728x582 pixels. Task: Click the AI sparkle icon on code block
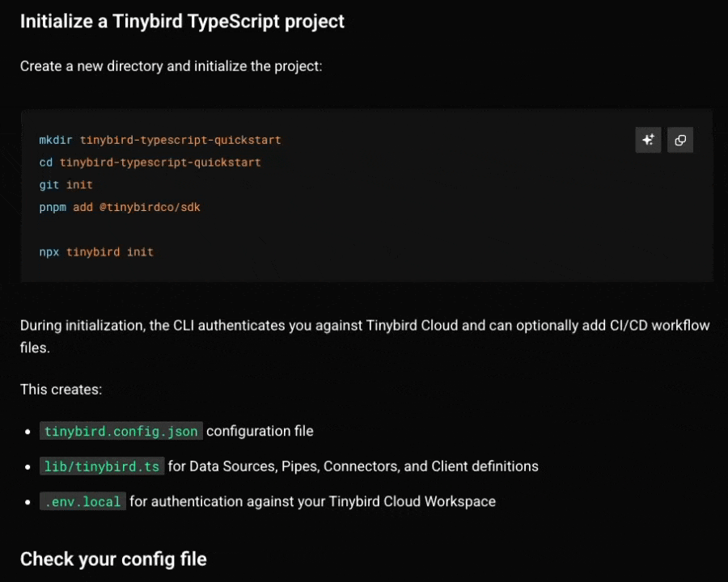pos(648,140)
